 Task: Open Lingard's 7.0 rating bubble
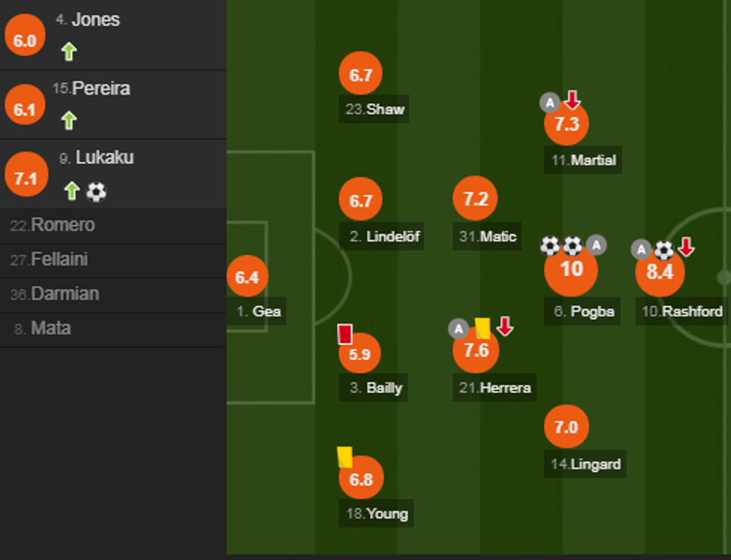click(x=566, y=427)
